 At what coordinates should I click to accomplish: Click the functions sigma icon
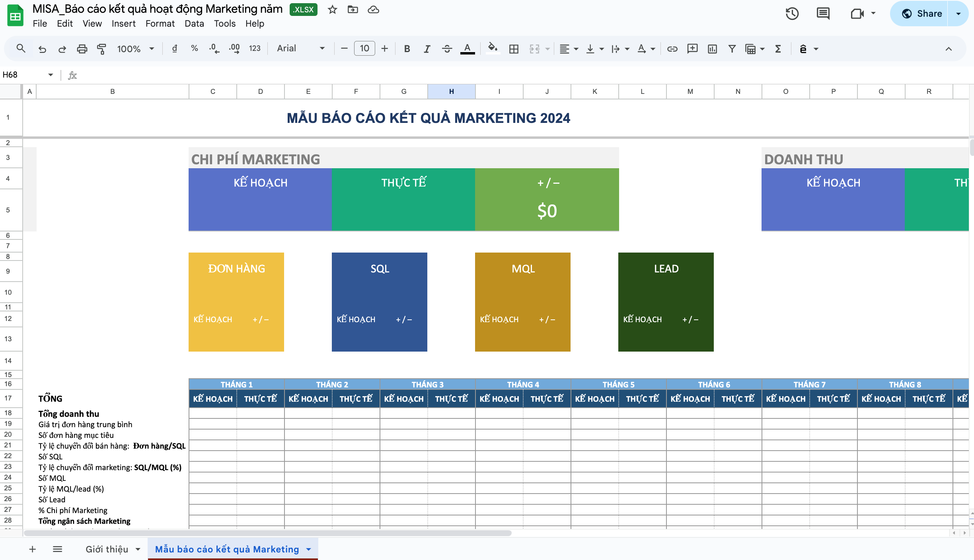pos(778,49)
